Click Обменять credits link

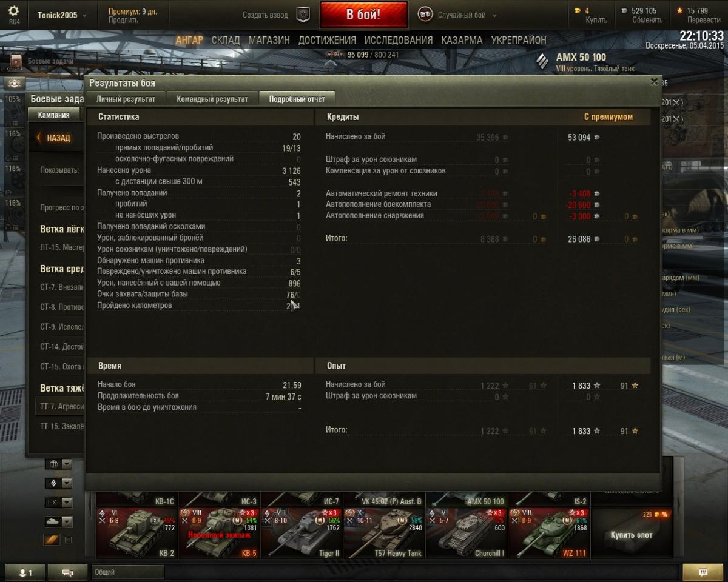pos(647,20)
